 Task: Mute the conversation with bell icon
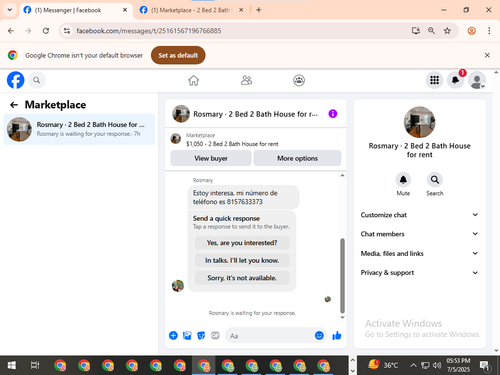tap(403, 180)
